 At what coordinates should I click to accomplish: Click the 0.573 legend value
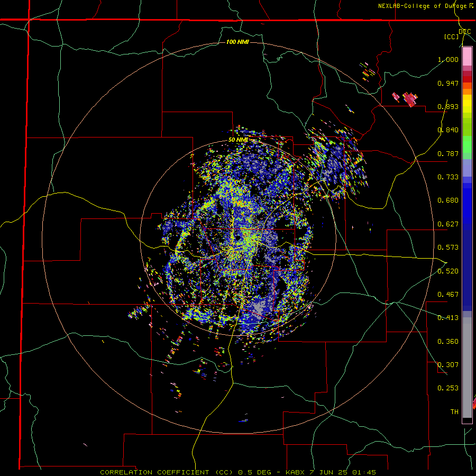click(448, 248)
